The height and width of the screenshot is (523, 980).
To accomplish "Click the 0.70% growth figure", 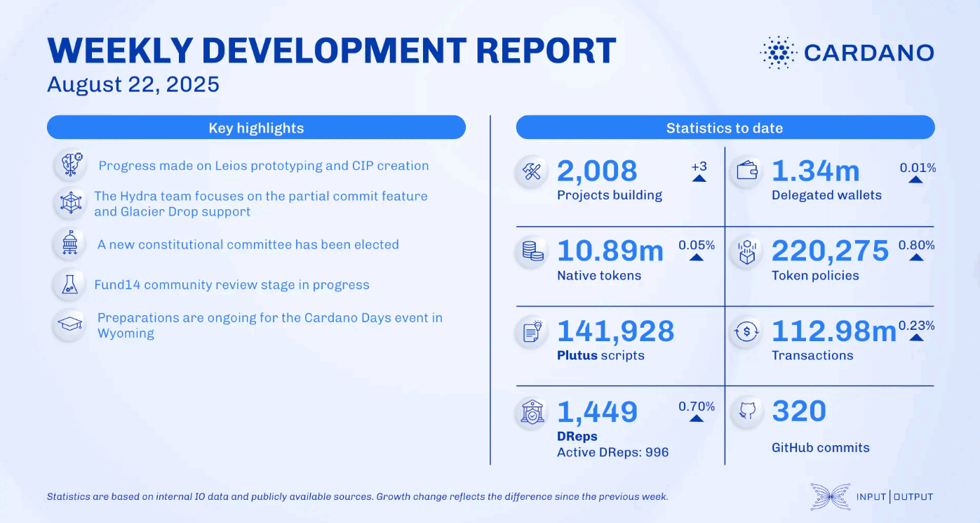I will (x=697, y=406).
